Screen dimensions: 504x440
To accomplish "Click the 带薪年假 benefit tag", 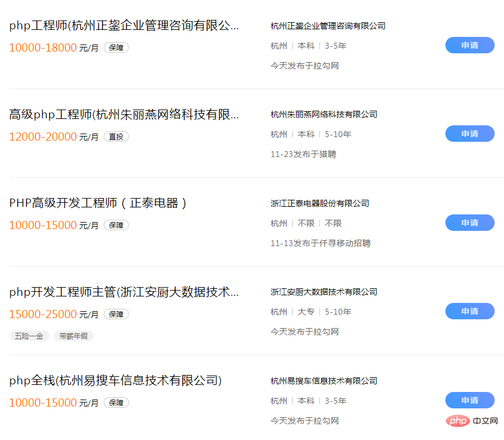I will [x=74, y=336].
